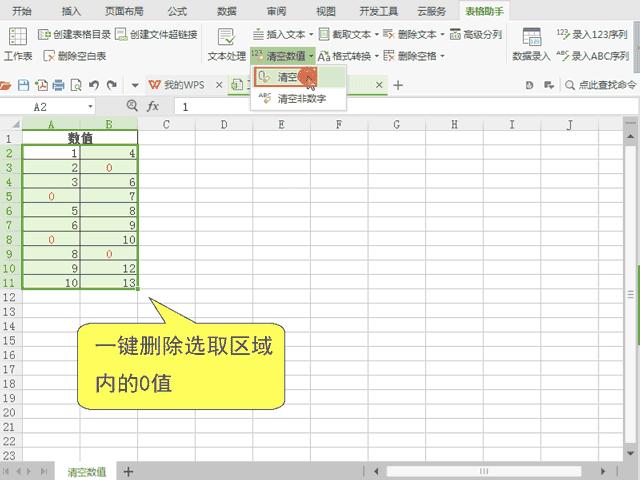Click the fx insert function icon

pos(153,107)
